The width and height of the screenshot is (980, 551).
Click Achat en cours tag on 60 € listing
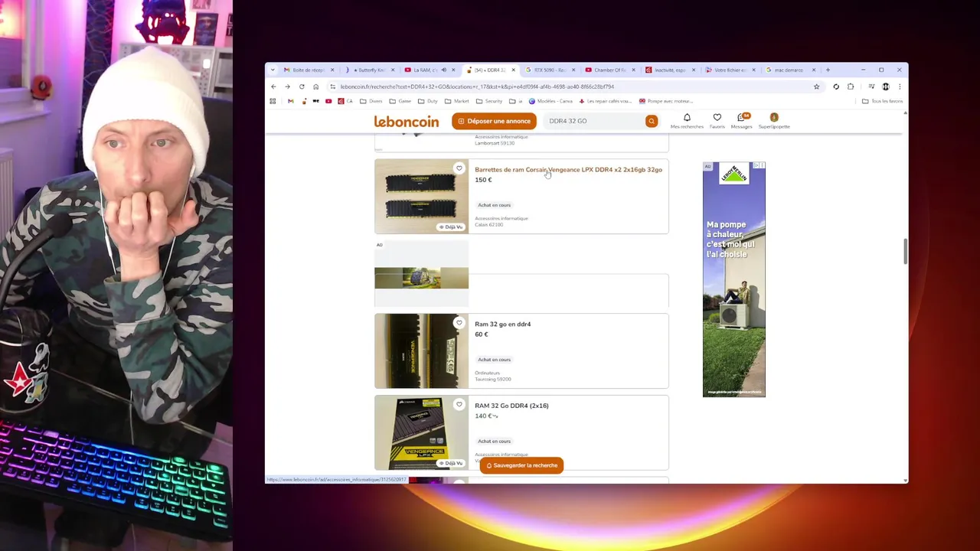point(494,360)
